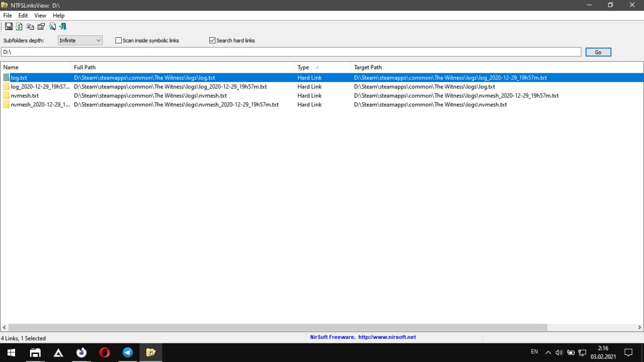Select the nvmesh.txt row name
Screen dimensions: 644x362
click(x=25, y=96)
